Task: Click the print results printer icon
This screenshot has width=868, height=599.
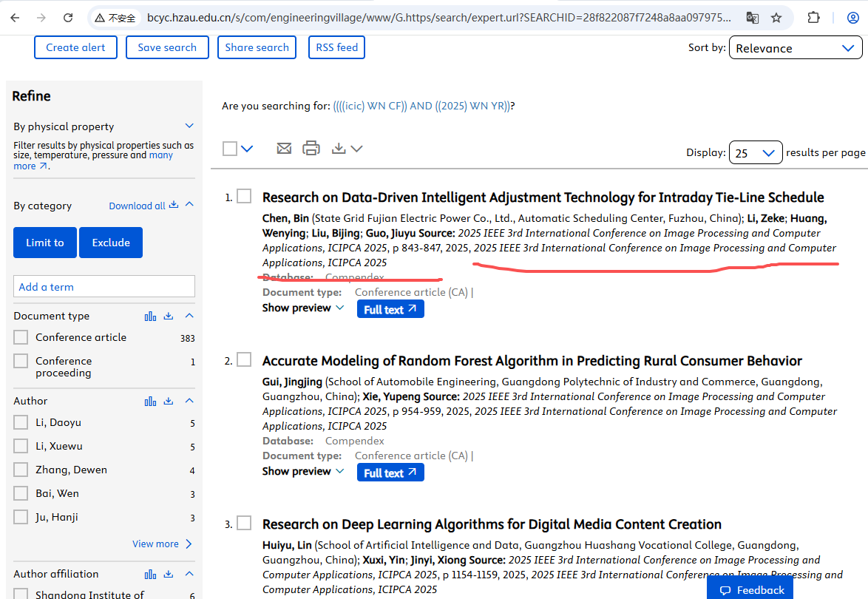Action: tap(311, 149)
